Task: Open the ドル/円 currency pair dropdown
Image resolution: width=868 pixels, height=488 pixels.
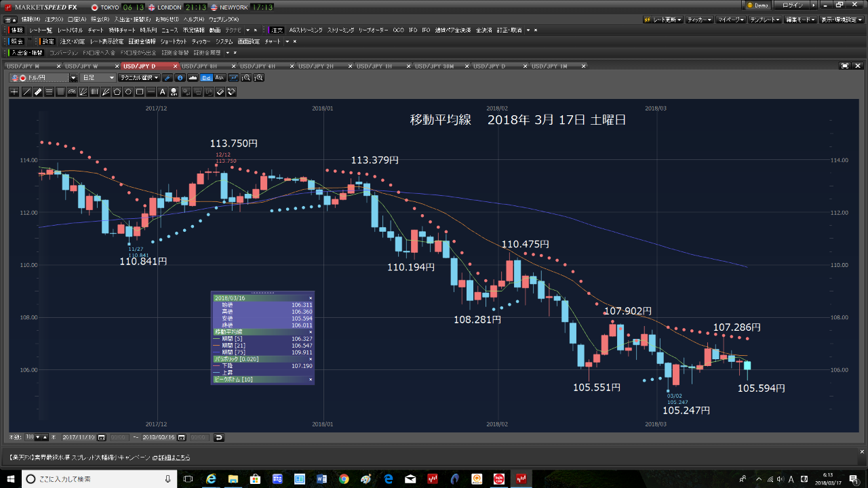Action: tap(73, 78)
